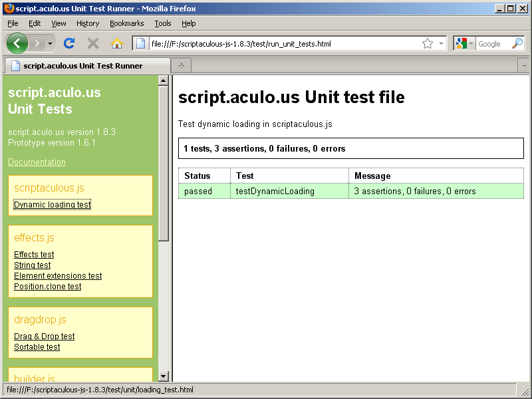Click the Google search input box

(x=493, y=44)
